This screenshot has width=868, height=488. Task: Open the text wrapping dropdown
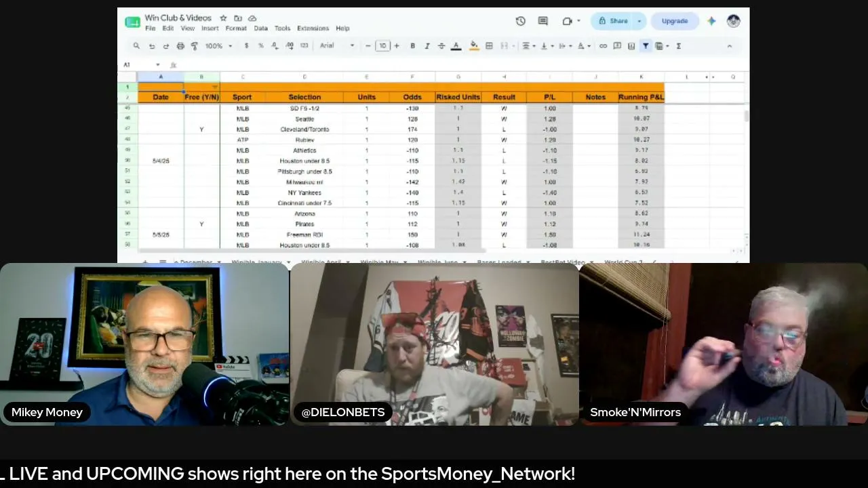[564, 46]
